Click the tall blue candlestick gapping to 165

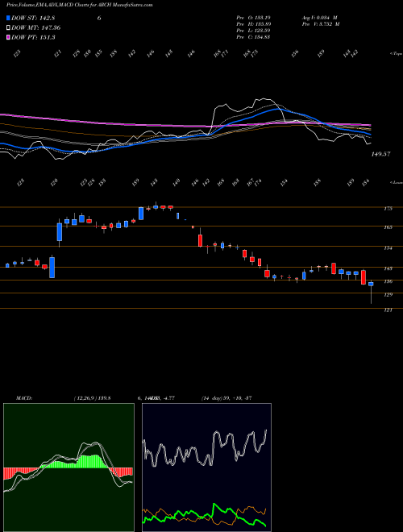click(x=60, y=232)
